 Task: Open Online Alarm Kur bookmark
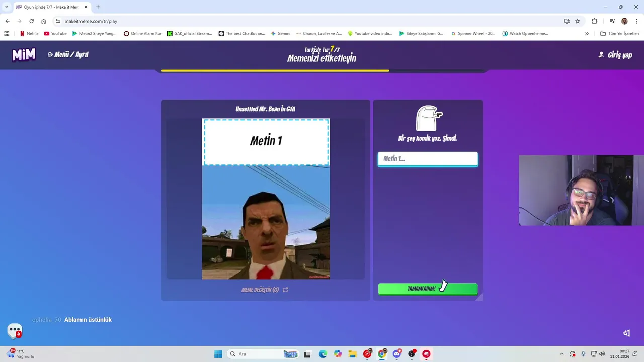[143, 34]
